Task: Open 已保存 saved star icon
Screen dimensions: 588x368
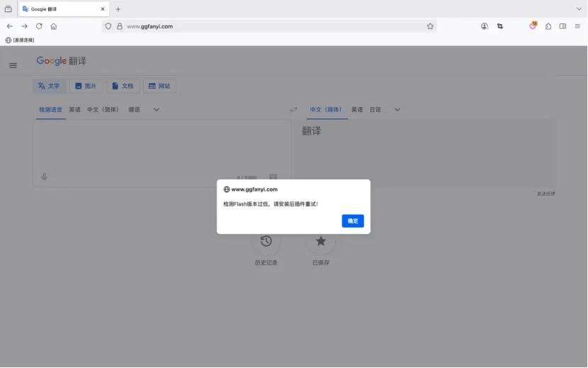Action: pos(321,241)
